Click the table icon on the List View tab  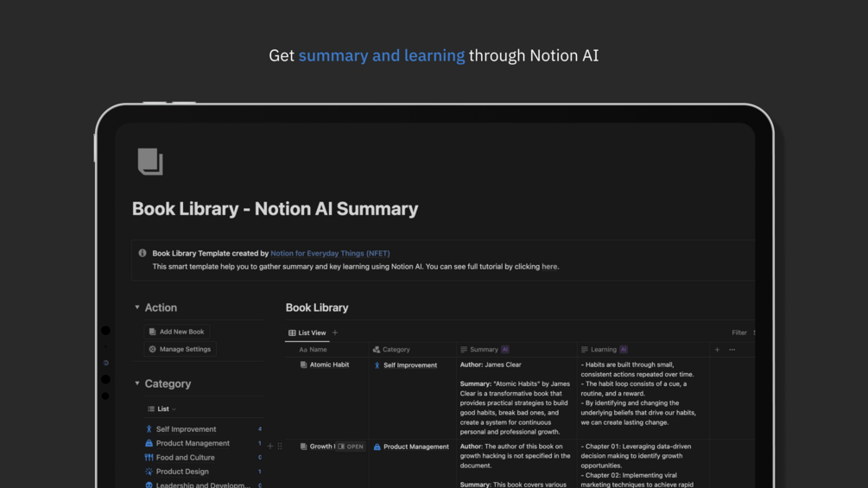(x=292, y=333)
